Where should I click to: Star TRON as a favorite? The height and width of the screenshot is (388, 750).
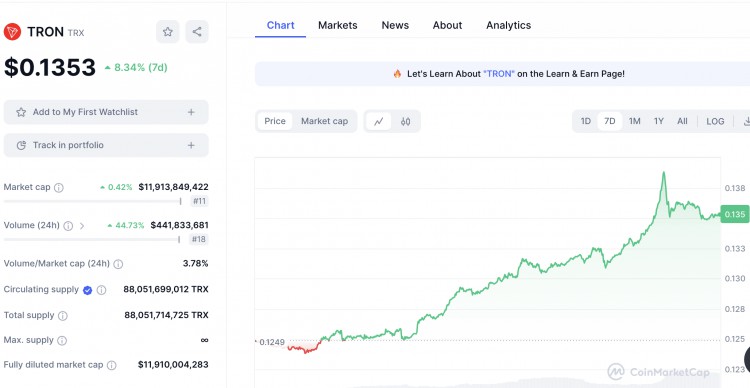(x=167, y=32)
